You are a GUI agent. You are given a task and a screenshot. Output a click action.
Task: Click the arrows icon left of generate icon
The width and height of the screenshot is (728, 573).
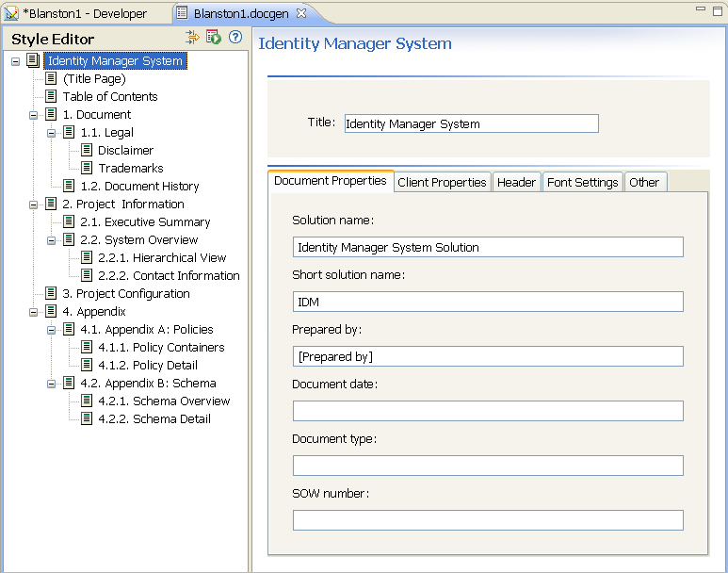coord(192,38)
